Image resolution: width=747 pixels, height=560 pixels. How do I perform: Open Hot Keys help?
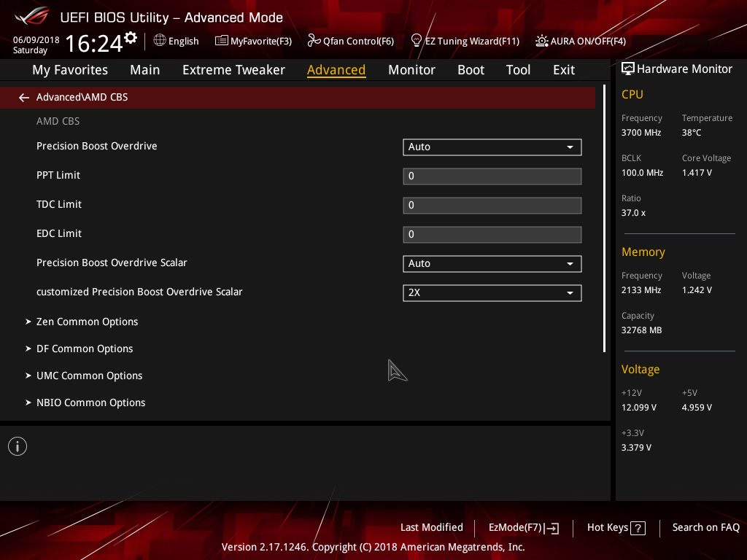[616, 528]
